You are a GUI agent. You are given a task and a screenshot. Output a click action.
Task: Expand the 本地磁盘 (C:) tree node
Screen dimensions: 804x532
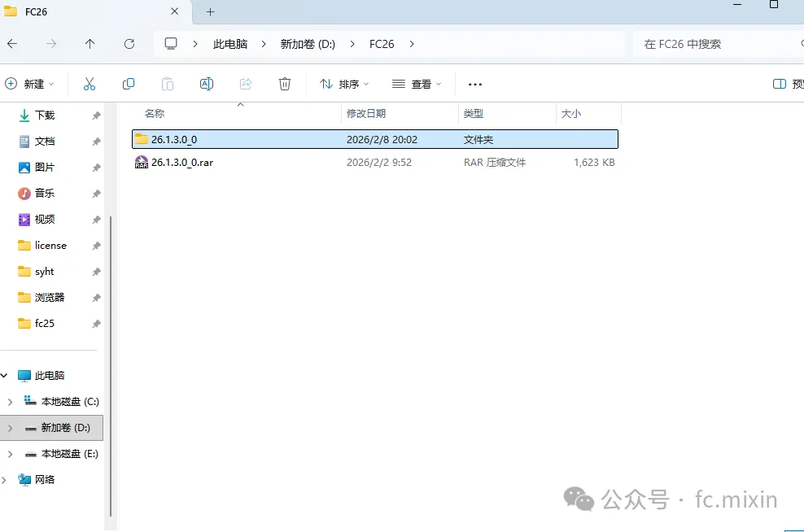10,402
